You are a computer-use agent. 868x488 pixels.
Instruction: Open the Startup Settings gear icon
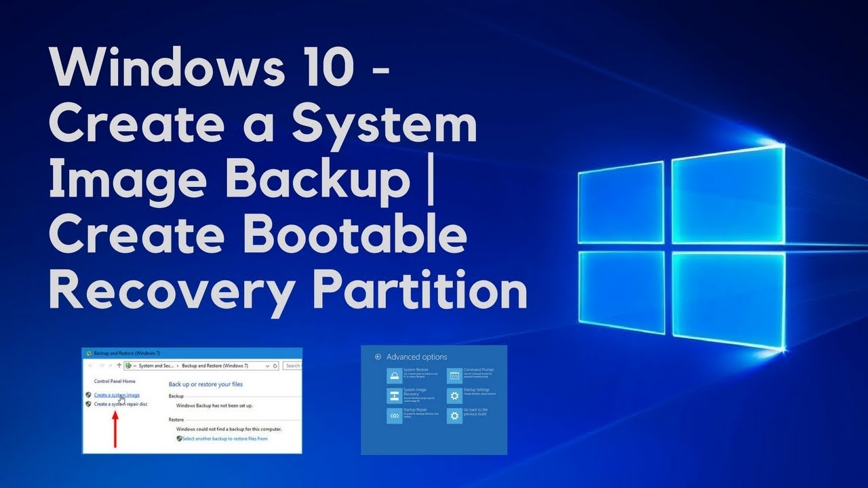click(x=454, y=396)
